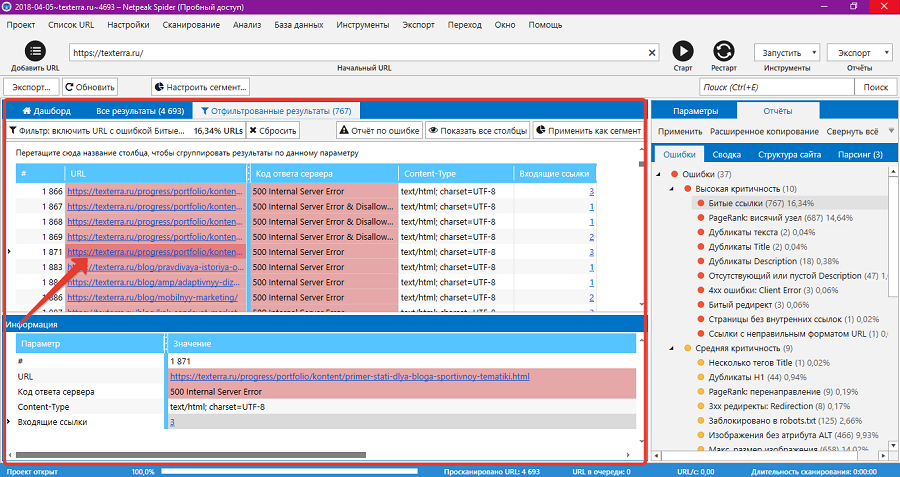
Task: Open Отчёт по ошибке report
Action: (379, 130)
